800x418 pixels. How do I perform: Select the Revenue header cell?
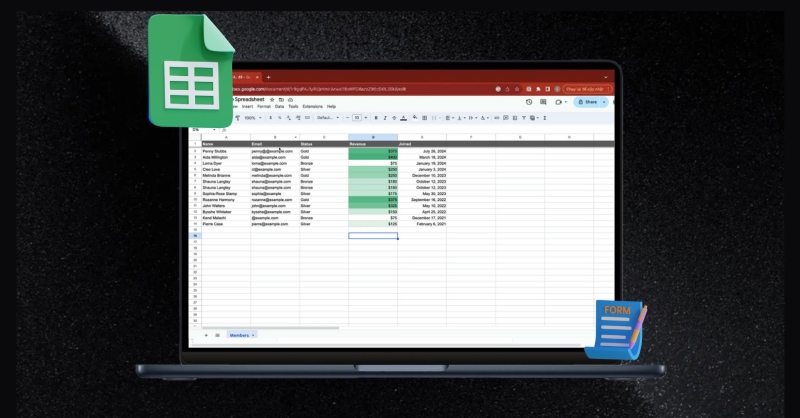click(373, 144)
